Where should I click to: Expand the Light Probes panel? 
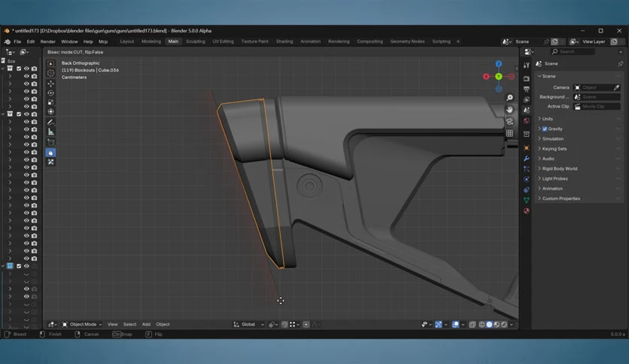coord(579,179)
